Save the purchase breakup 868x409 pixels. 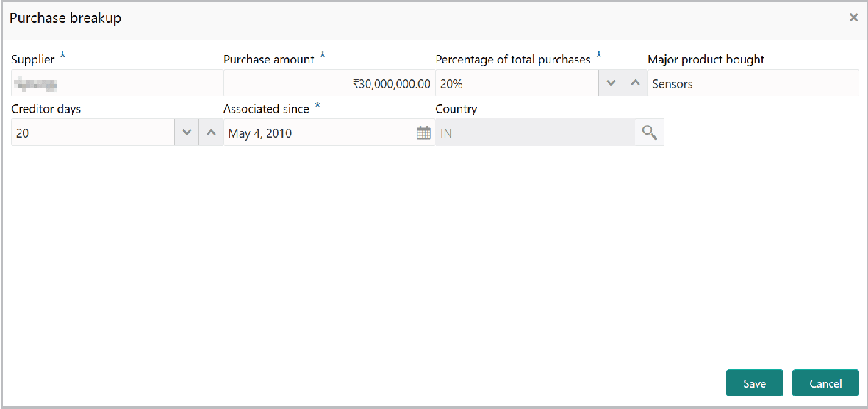pyautogui.click(x=755, y=383)
